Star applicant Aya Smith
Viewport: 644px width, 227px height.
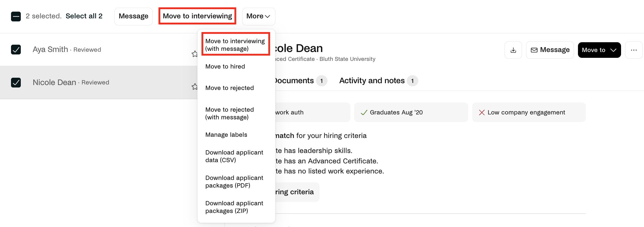194,54
